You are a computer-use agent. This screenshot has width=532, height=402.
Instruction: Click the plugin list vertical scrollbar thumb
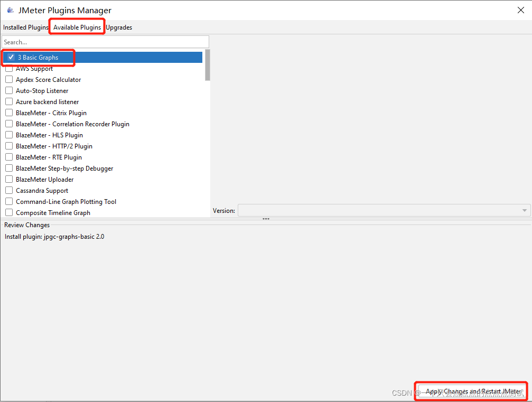point(207,65)
